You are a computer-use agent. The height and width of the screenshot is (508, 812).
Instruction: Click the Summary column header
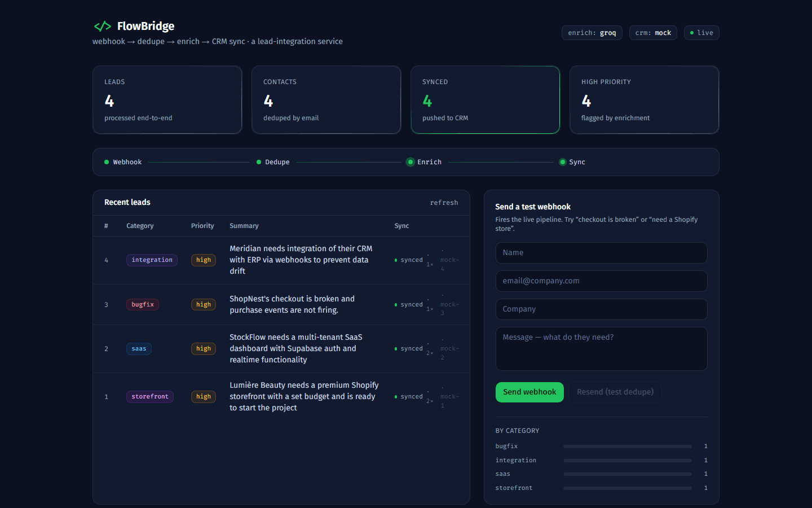coord(244,226)
